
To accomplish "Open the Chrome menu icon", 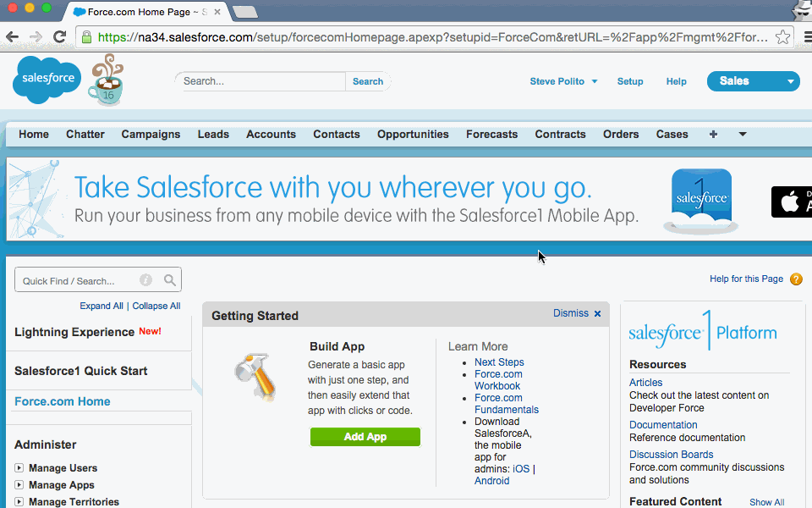I will pos(807,36).
